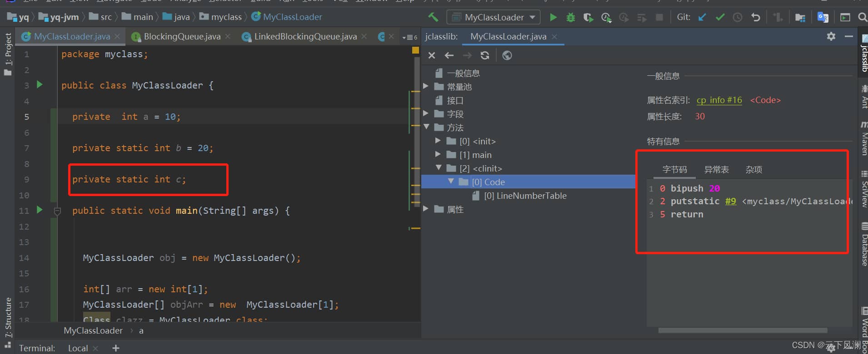
Task: Click the editor vertical scrollbar
Action: pyautogui.click(x=417, y=132)
